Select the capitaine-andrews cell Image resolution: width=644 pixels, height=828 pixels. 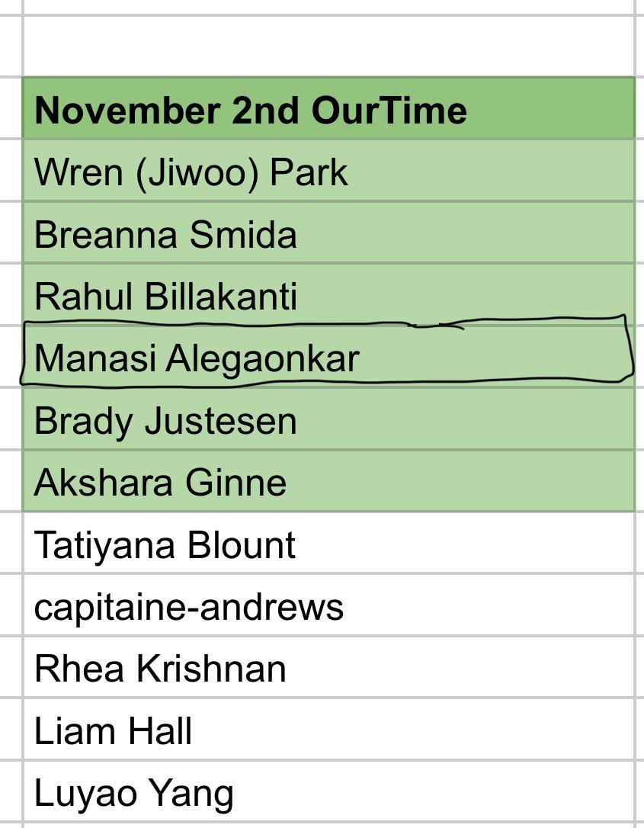328,606
